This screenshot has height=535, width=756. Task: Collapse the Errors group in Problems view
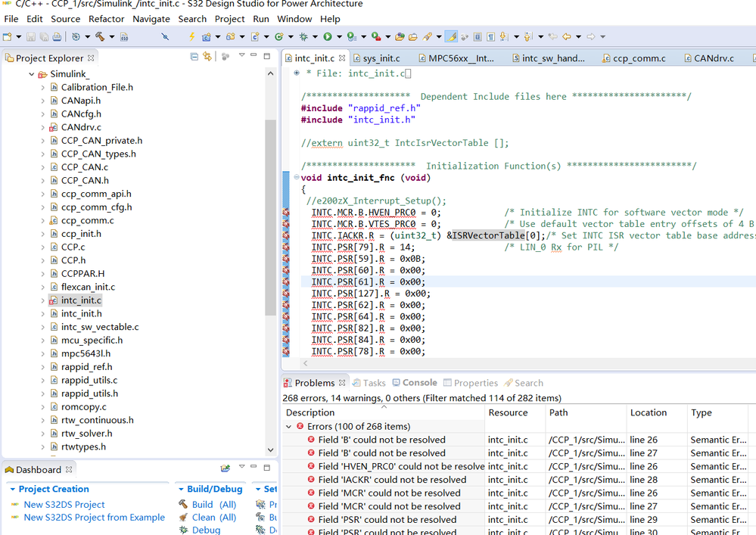288,427
